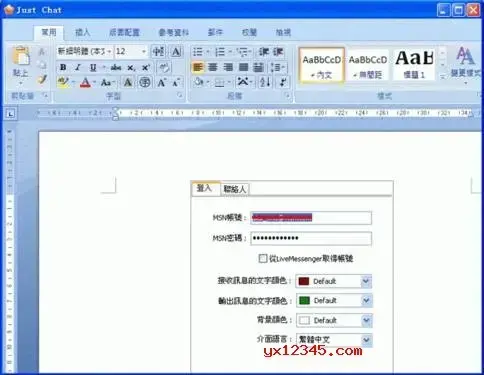Click the Shrink Font icon
The image size is (484, 375).
coord(176,82)
